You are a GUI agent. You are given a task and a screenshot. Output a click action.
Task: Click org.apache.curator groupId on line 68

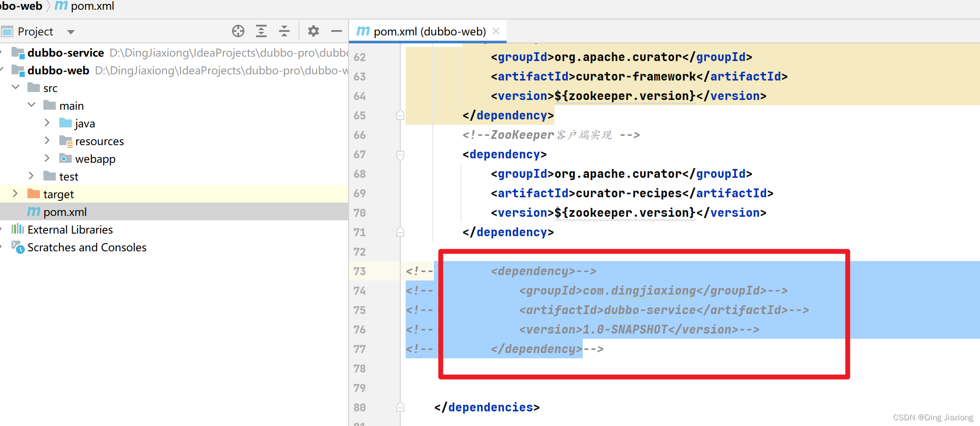618,174
